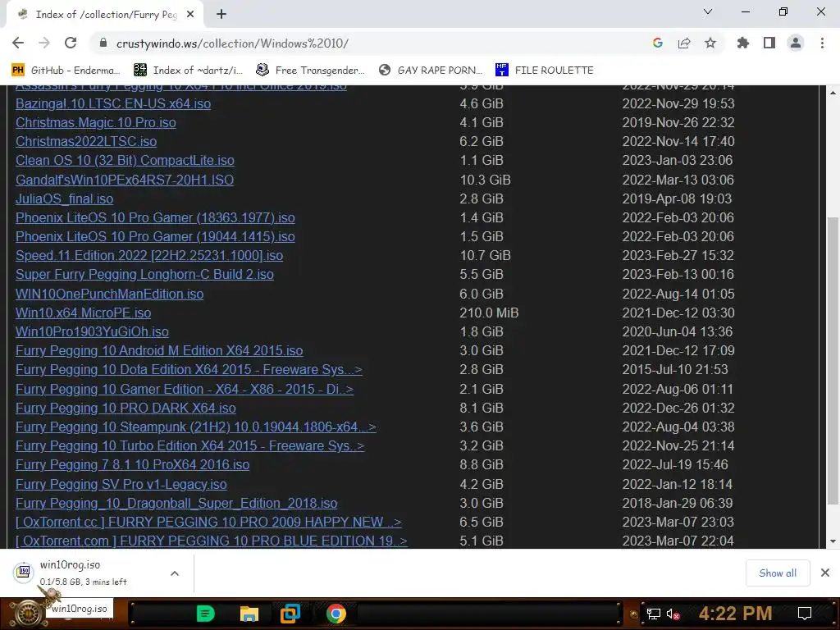Viewport: 840px width, 630px height.
Task: Open 'Index of ~dartz/i...' bookmark
Action: [x=188, y=71]
